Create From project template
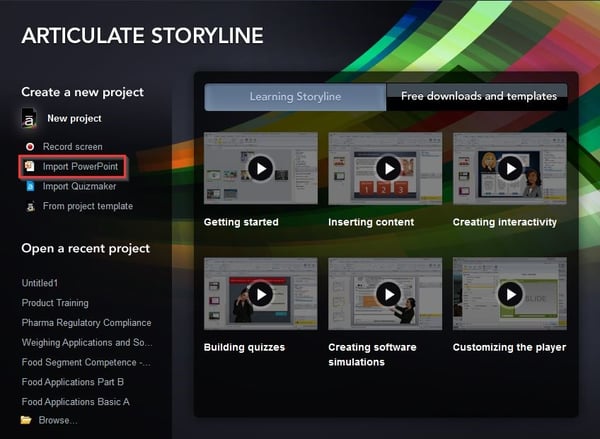This screenshot has height=439, width=600. 88,206
